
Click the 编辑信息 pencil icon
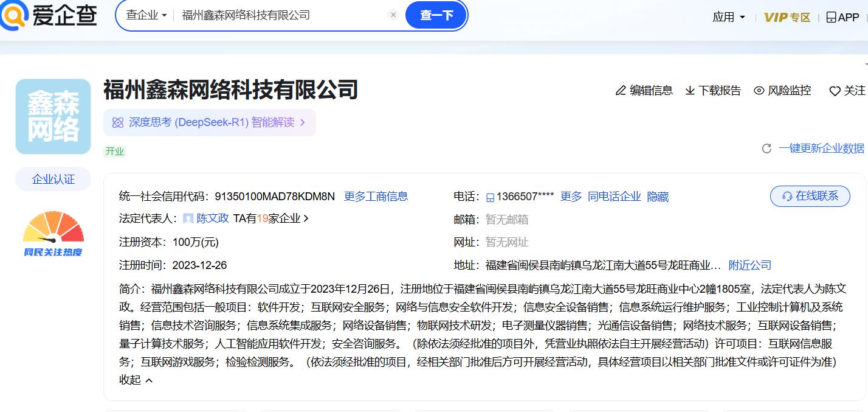click(x=621, y=91)
